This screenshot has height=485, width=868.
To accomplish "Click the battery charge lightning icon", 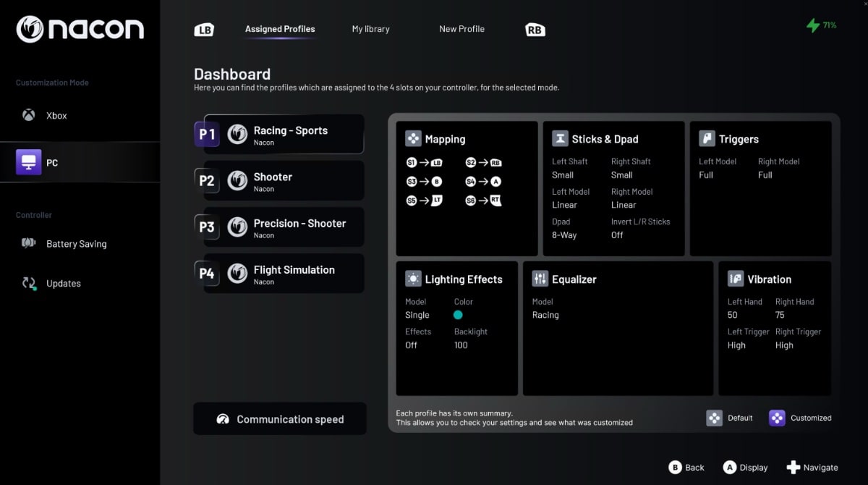I will tap(813, 25).
